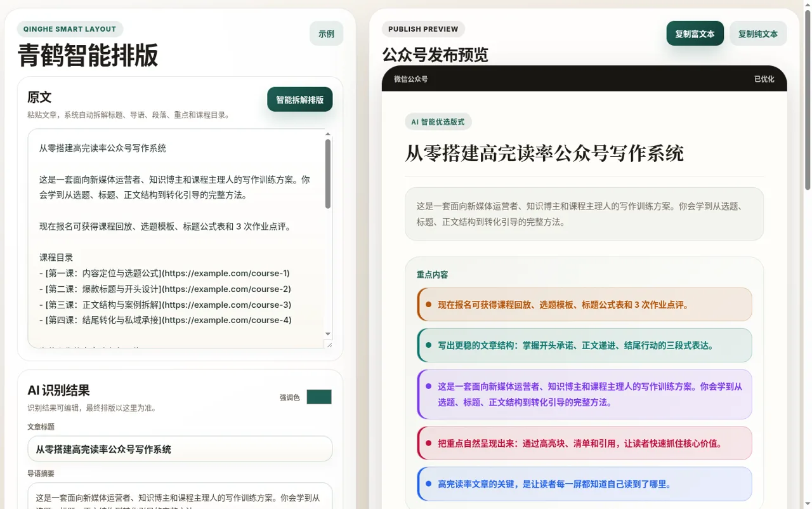Click the QINGHE SMART LAYOUT badge
Viewport: 812px width, 509px height.
coord(70,29)
